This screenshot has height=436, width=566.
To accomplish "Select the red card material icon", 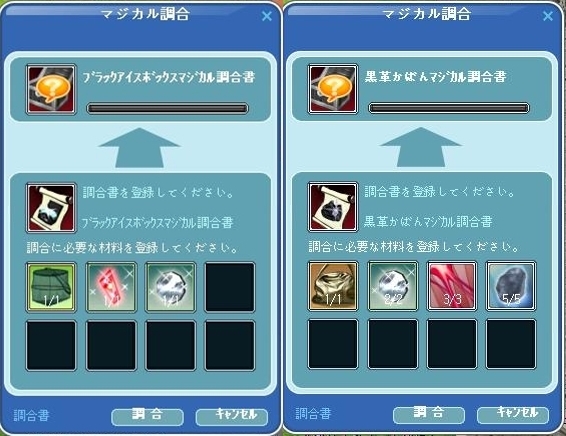I will click(111, 287).
